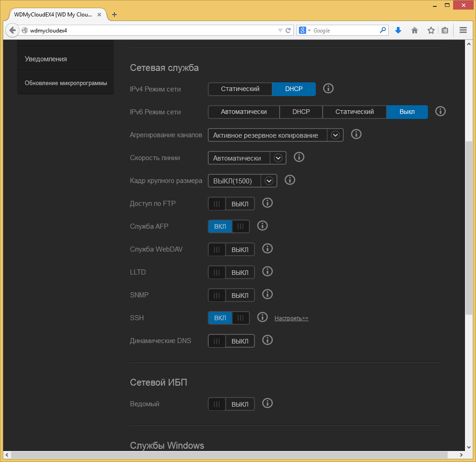This screenshot has width=476, height=462.
Task: Show the SNMP info tooltip
Action: 267,294
